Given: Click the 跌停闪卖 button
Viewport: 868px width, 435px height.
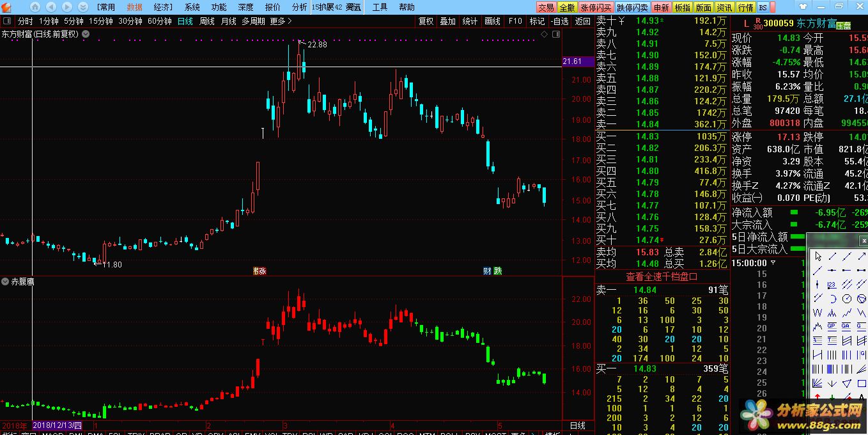Looking at the screenshot, I should point(632,8).
